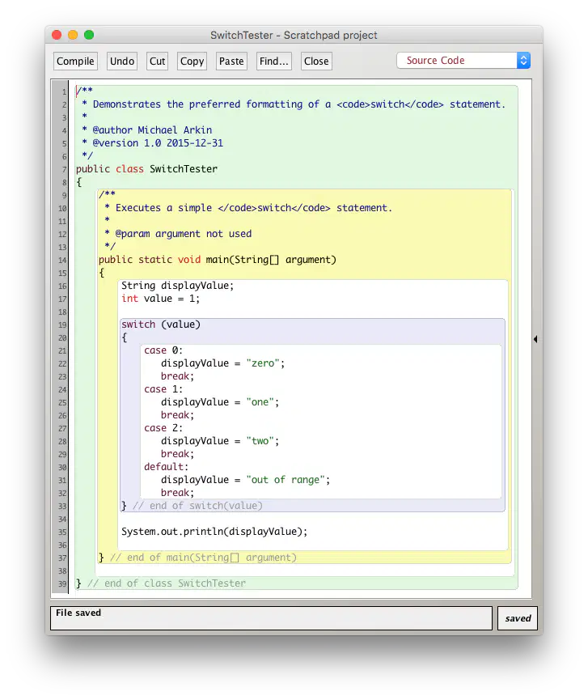Open the Find... dialog
Viewport: 588px width, 700px height.
[x=274, y=62]
